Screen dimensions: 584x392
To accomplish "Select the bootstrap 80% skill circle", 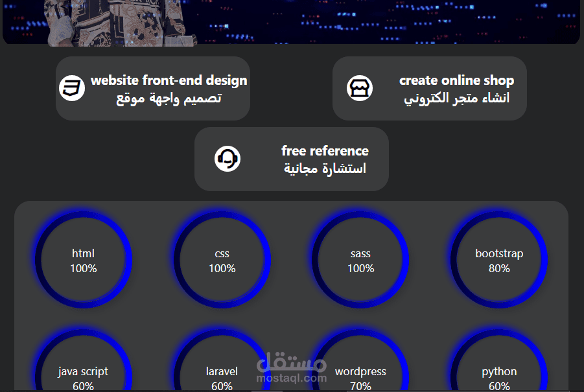I will [x=499, y=259].
